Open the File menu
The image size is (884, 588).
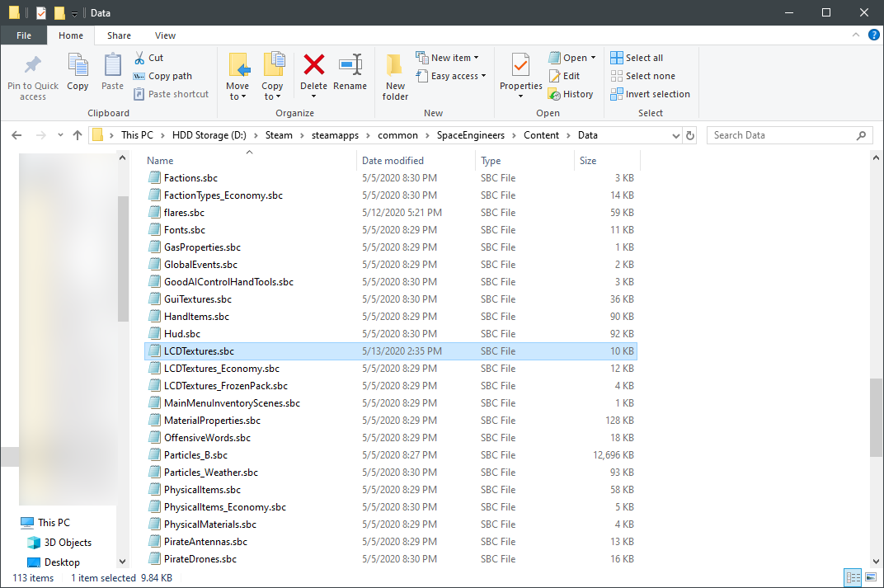(x=24, y=35)
